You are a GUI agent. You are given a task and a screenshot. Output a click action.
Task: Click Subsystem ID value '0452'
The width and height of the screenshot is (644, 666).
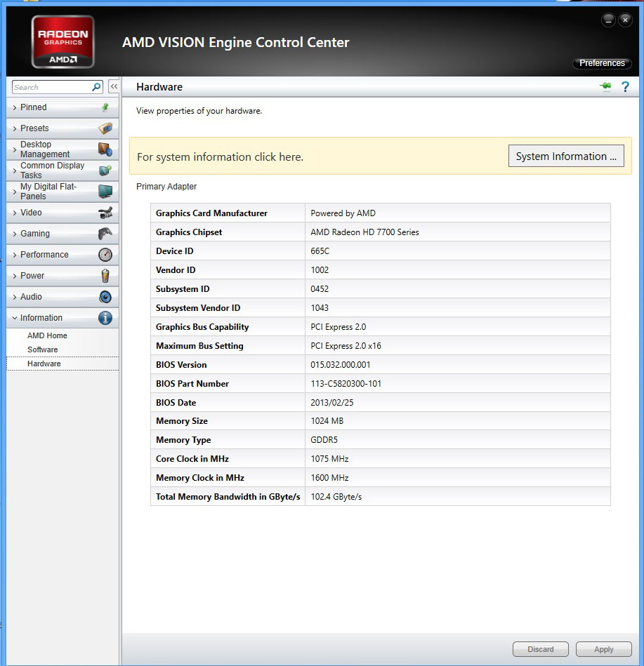(320, 289)
